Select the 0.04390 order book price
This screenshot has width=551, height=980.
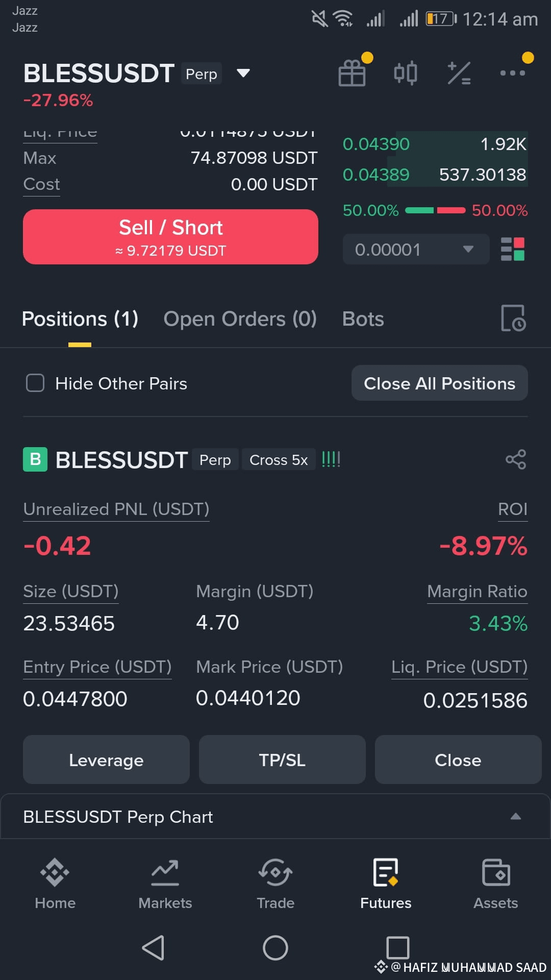[x=376, y=144]
